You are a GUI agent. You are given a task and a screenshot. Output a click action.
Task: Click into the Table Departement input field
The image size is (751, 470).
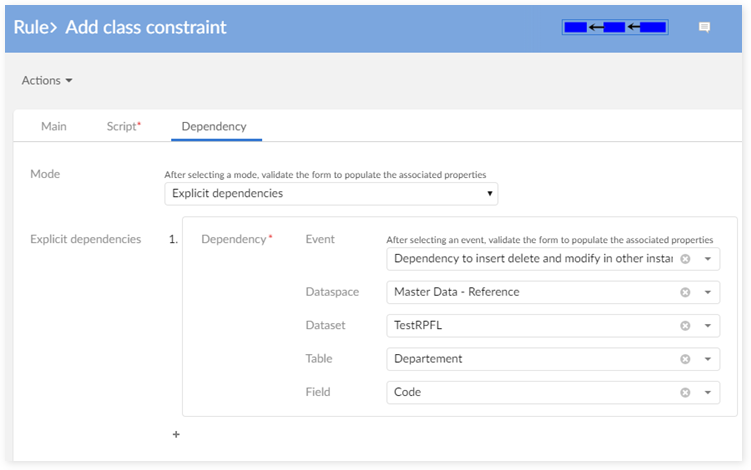coord(530,359)
